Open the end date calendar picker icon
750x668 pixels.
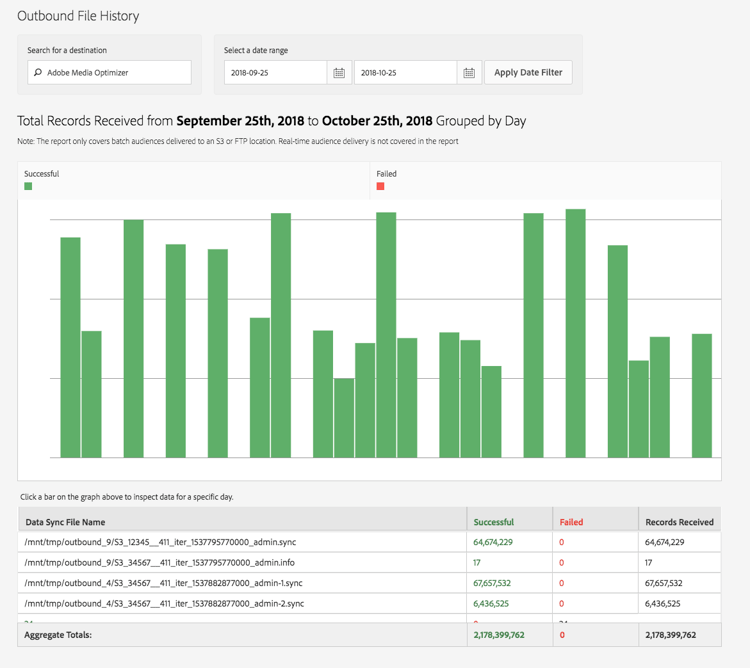point(469,73)
